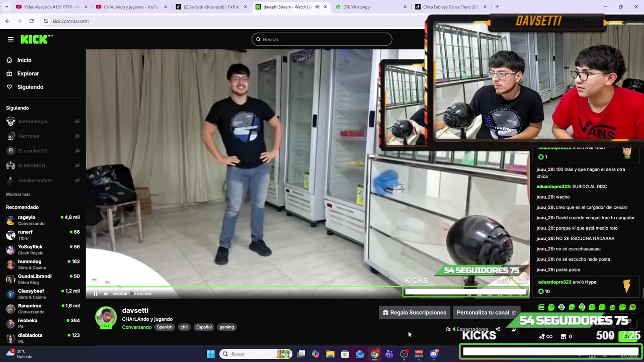View site information icon in address bar

coord(46,21)
